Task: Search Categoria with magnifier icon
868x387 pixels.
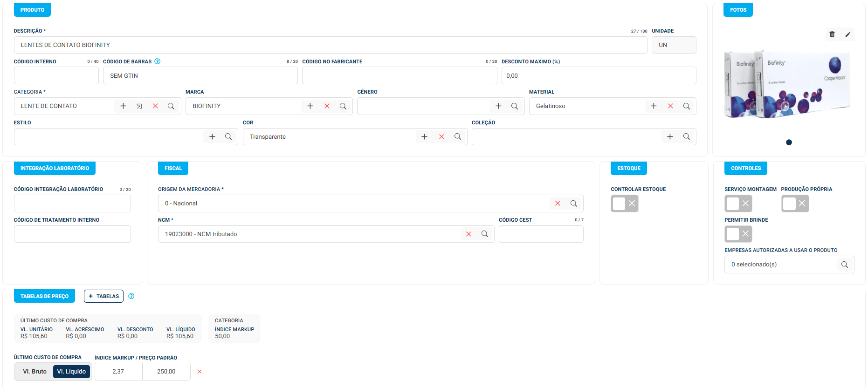Action: point(171,106)
